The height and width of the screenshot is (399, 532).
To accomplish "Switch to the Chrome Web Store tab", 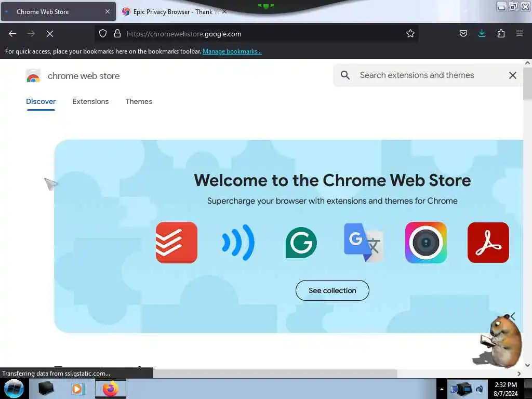I will [58, 11].
